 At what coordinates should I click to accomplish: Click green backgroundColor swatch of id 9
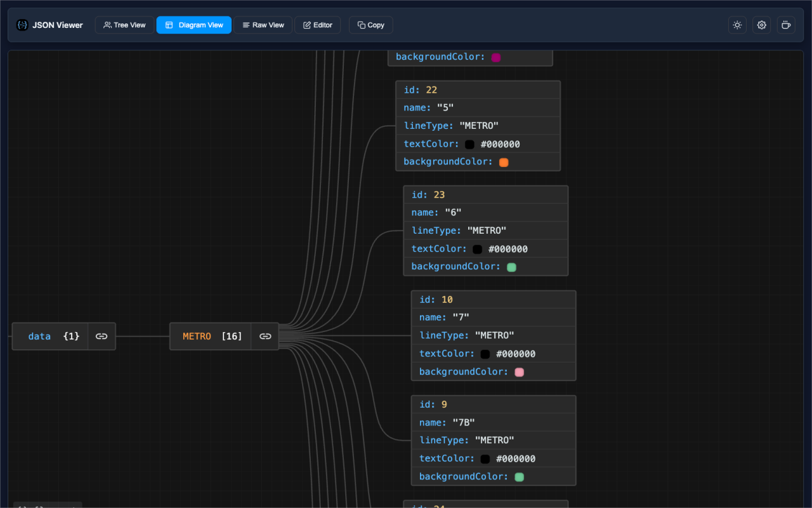[520, 476]
